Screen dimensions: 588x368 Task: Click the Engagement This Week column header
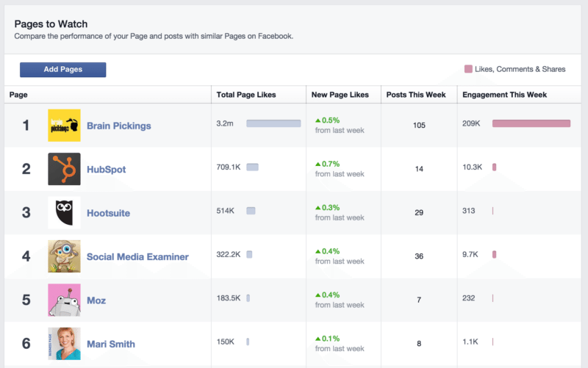tap(504, 95)
